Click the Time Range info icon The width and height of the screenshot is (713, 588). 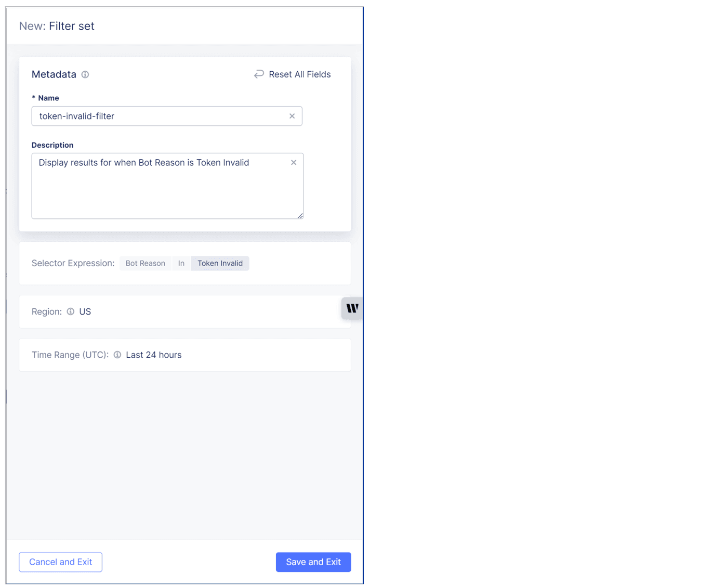click(x=117, y=355)
